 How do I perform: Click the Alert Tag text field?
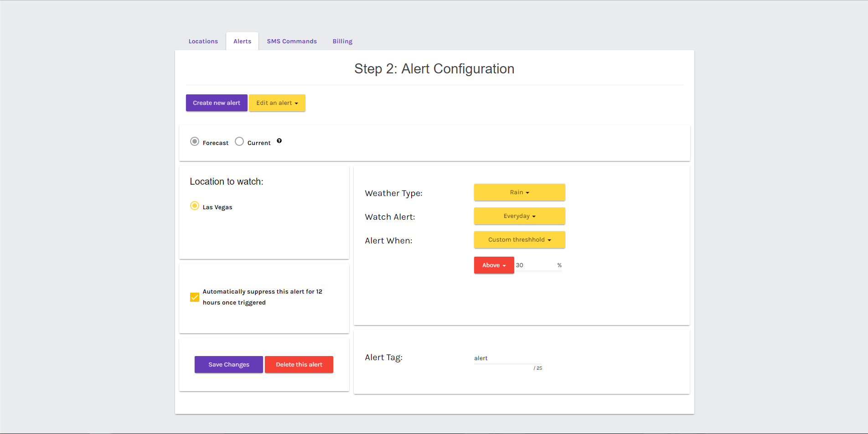point(508,358)
